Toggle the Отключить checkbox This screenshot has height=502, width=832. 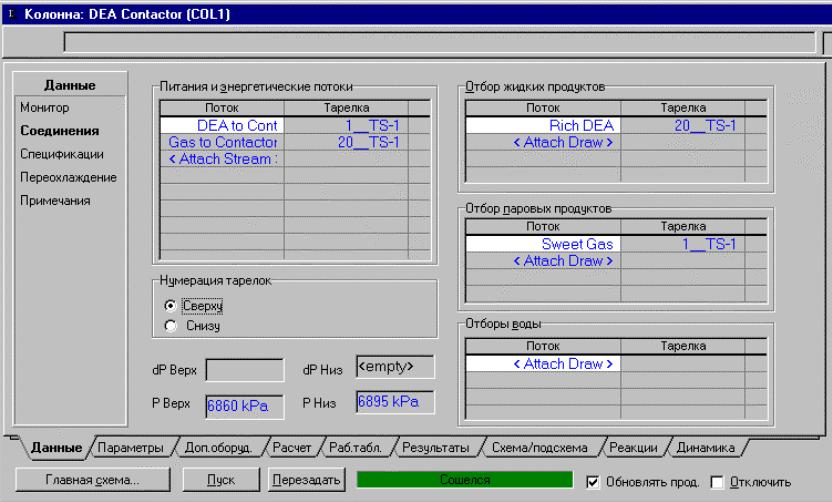point(717,482)
